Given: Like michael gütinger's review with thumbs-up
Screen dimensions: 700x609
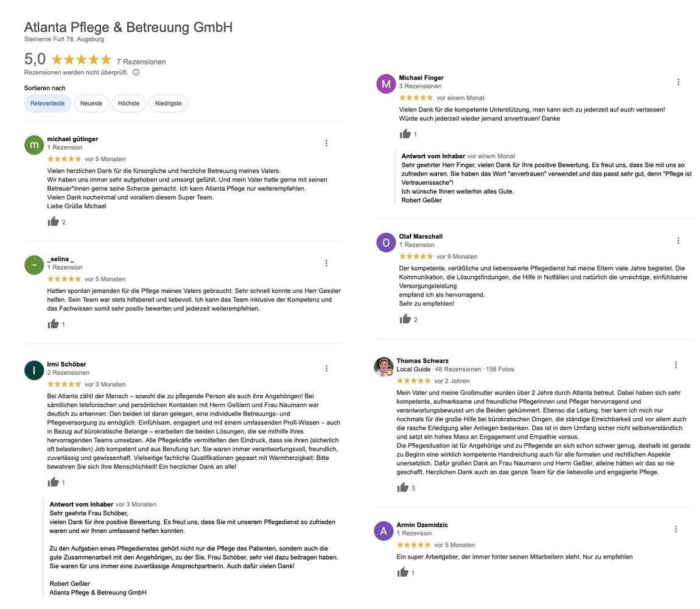Looking at the screenshot, I should click(53, 222).
